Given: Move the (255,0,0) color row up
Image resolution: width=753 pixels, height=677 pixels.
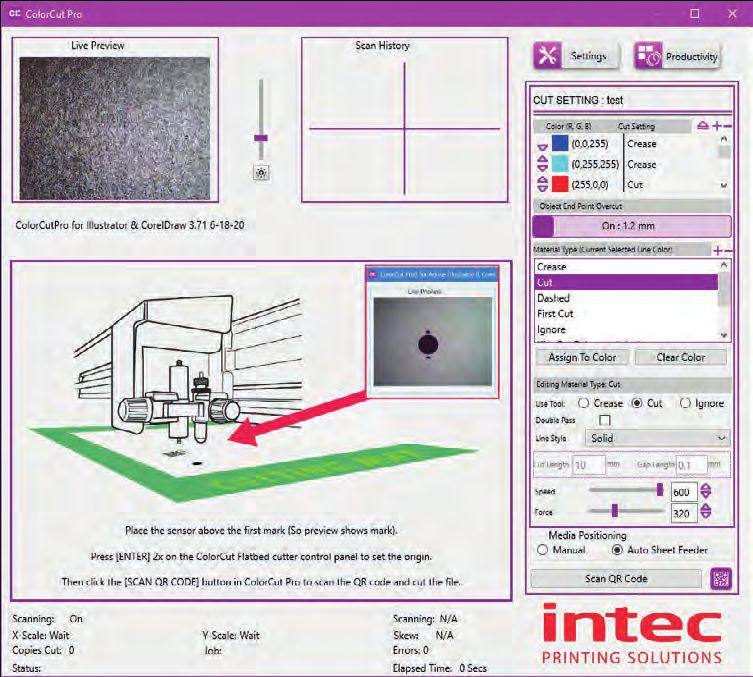Looking at the screenshot, I should [542, 180].
